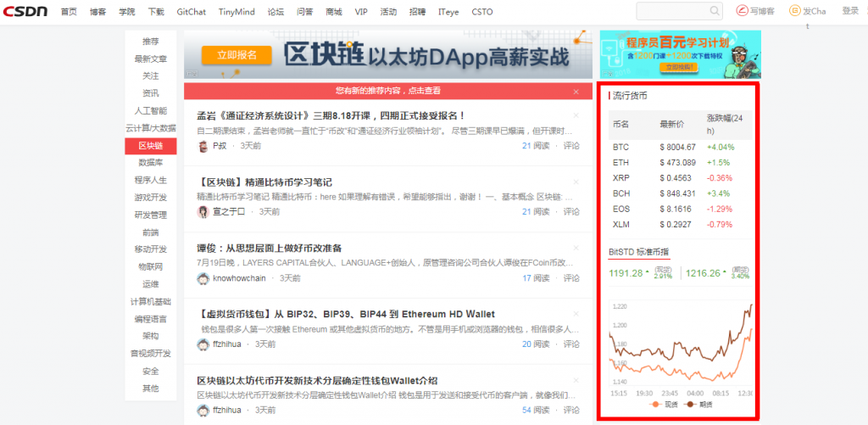Select 物联网 category in sidebar
The image size is (868, 425).
(x=151, y=267)
